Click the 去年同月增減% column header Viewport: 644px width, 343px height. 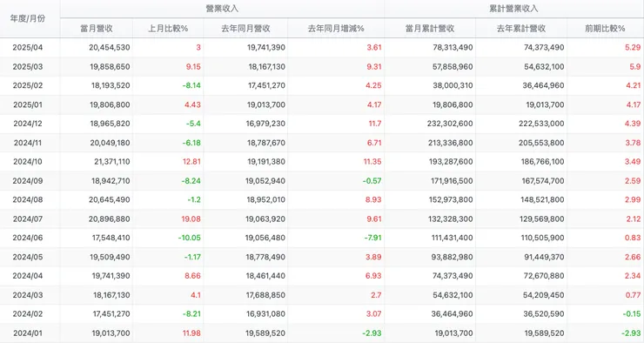tap(336, 29)
